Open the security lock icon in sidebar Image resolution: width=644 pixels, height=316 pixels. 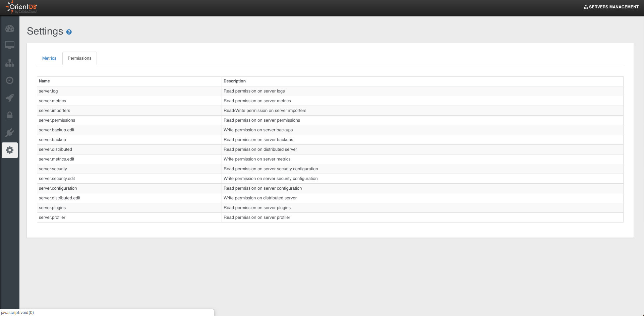(10, 115)
